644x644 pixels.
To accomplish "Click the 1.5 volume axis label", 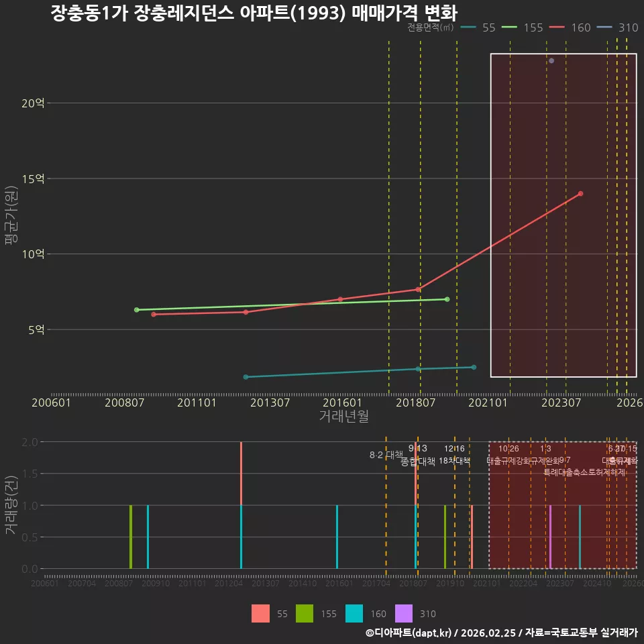I will pos(30,474).
